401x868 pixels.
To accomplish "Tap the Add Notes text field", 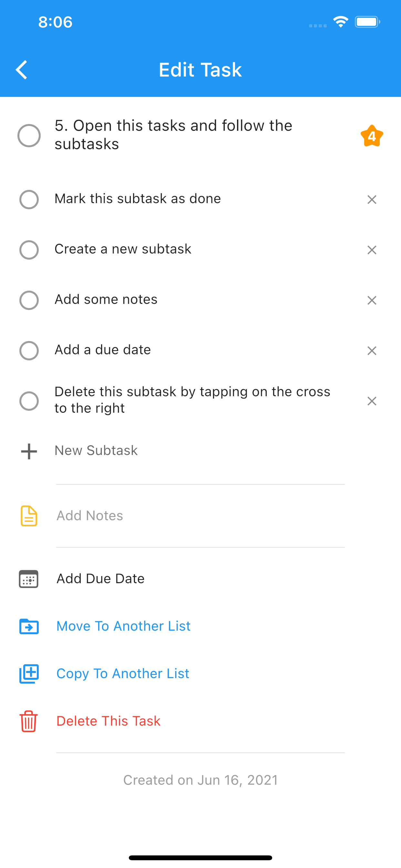I will pos(199,516).
